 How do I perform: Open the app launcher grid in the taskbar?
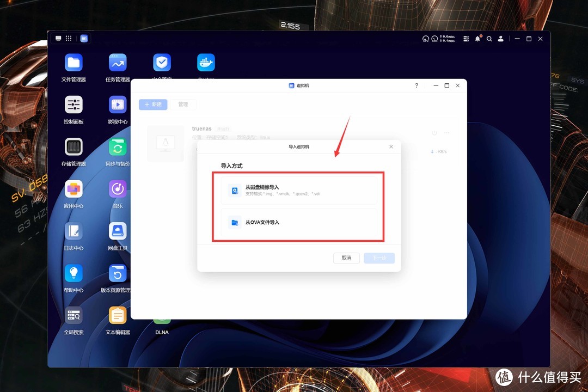pyautogui.click(x=69, y=38)
